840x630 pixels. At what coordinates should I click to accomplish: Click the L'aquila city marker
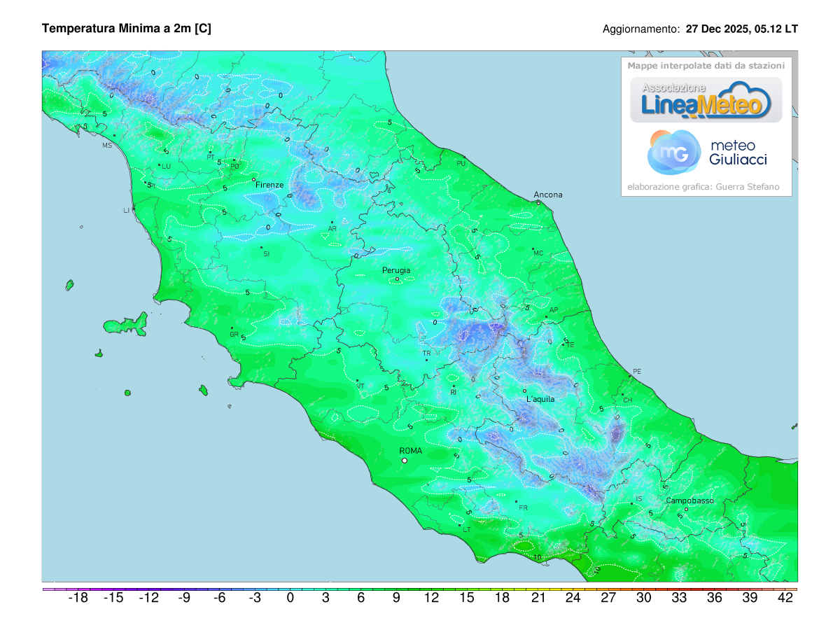click(x=524, y=391)
